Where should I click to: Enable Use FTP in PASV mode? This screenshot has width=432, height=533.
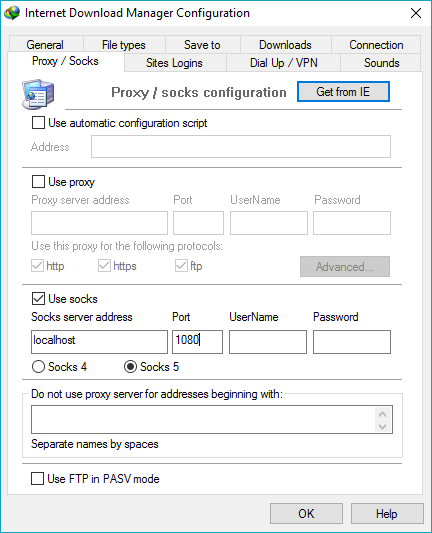coord(37,479)
